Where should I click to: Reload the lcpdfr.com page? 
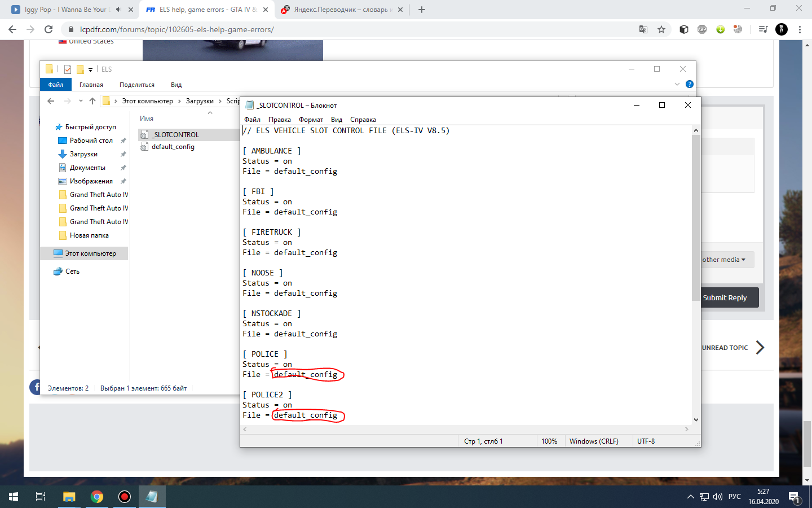pyautogui.click(x=48, y=29)
